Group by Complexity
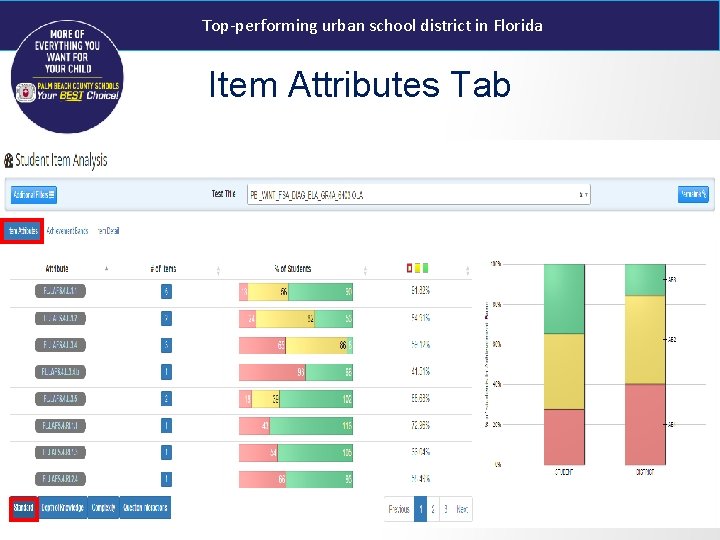720x540 pixels. (x=103, y=507)
